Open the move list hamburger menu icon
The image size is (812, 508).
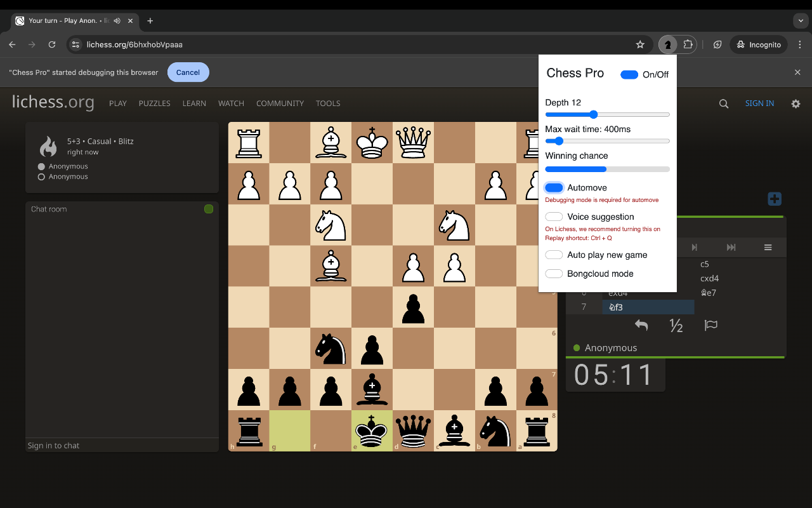(x=768, y=247)
